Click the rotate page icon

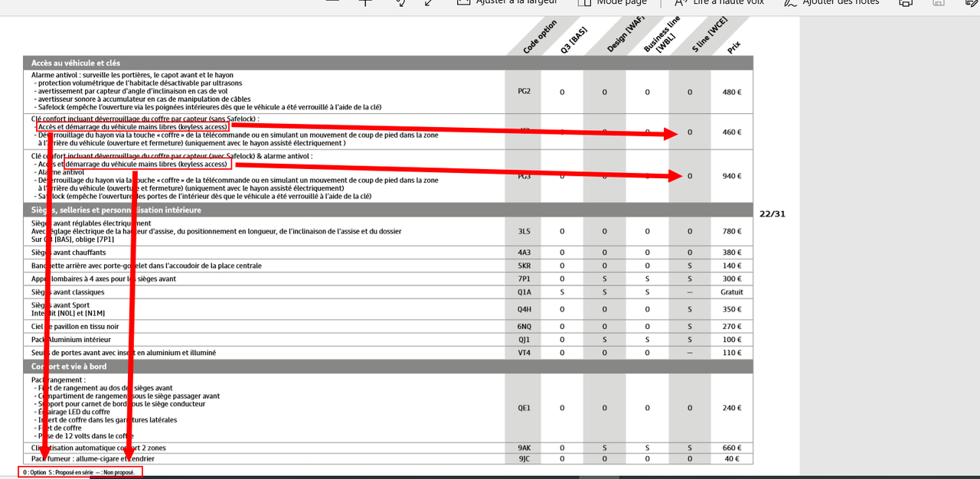pos(400,2)
